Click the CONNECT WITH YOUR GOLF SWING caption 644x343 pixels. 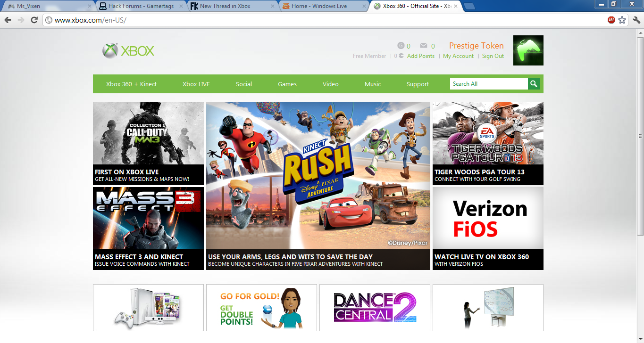[477, 180]
